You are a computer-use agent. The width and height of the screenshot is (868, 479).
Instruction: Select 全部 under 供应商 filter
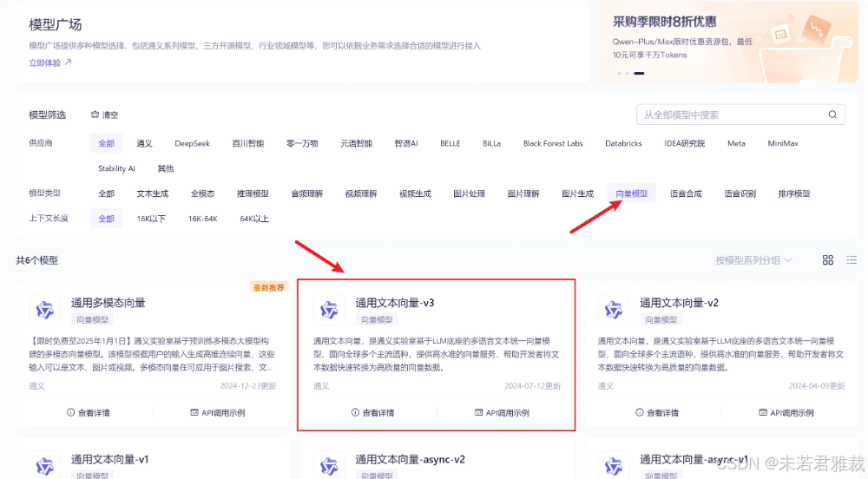[x=106, y=143]
